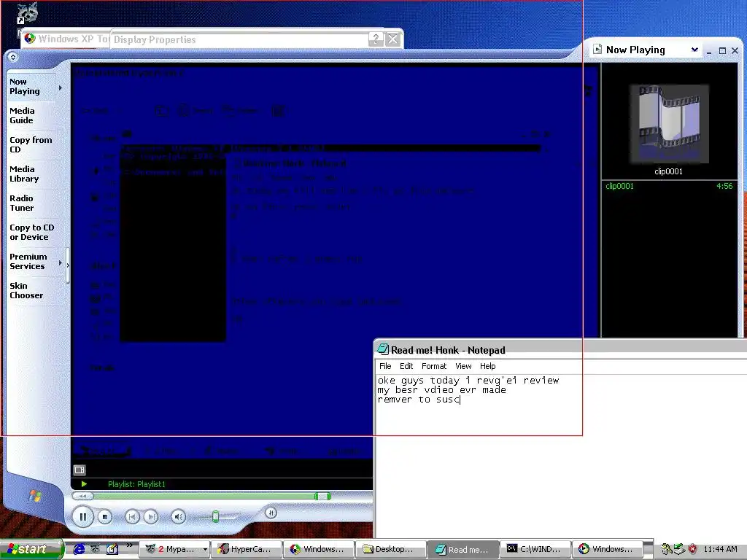Open Notepad File menu
Viewport: 747px width, 560px height.
tap(385, 366)
